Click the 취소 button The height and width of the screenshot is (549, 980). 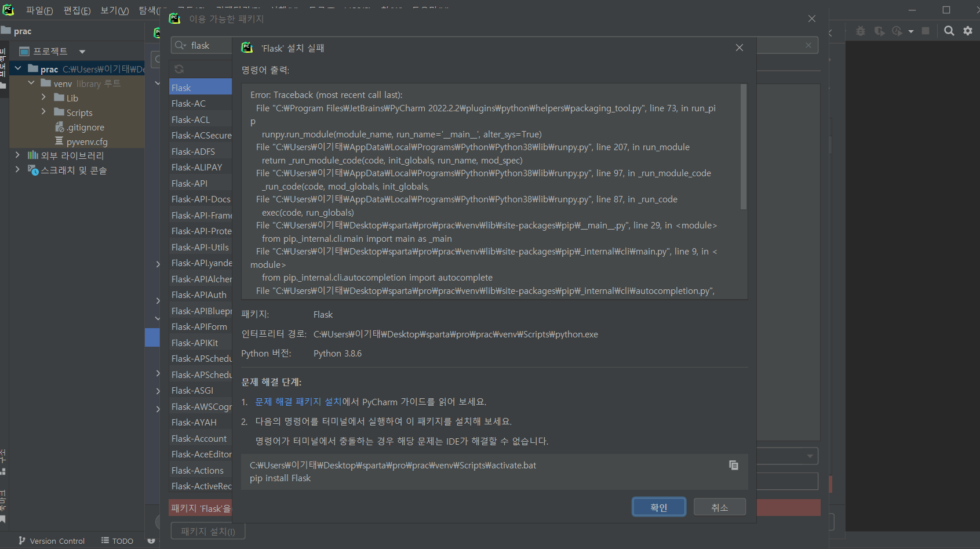point(720,507)
